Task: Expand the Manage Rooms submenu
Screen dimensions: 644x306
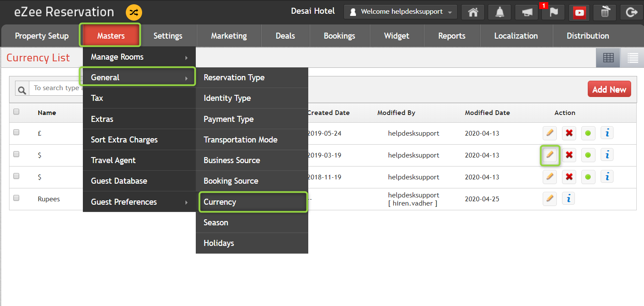Action: pyautogui.click(x=139, y=57)
